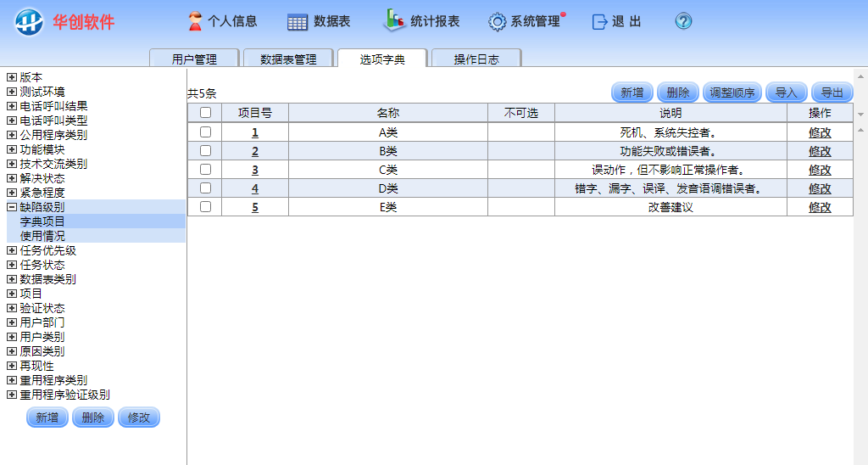Expand the 版本 tree node

point(12,77)
